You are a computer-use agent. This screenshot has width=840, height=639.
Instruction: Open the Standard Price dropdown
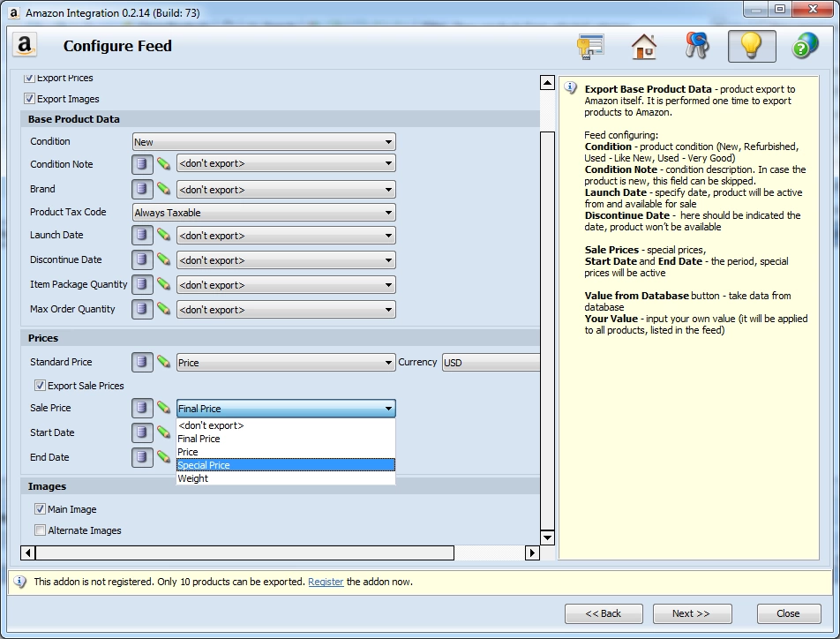click(x=286, y=363)
